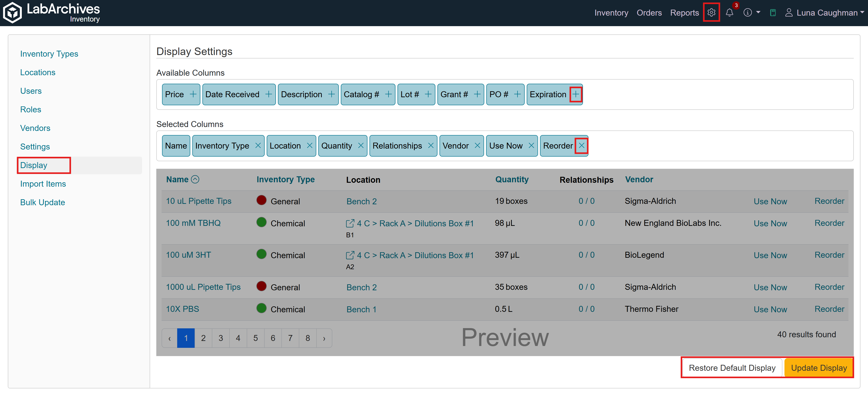Click the red General color dot
This screenshot has width=868, height=393.
coord(261,200)
